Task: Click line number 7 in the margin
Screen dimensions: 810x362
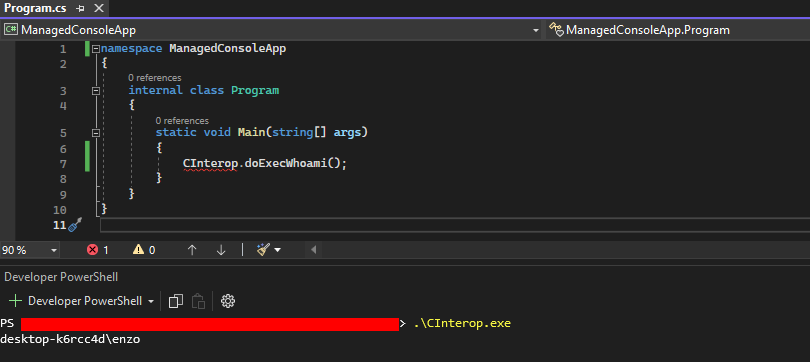Action: [63, 164]
